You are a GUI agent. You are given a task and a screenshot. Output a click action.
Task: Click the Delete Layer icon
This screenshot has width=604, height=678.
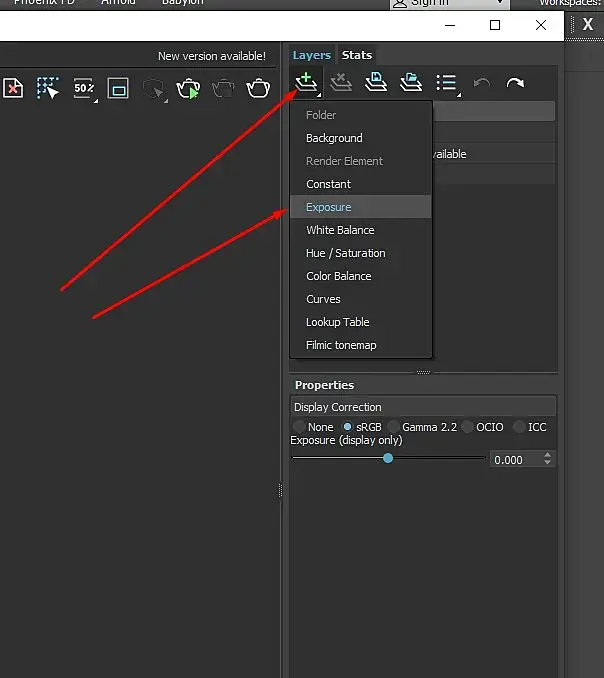[341, 83]
